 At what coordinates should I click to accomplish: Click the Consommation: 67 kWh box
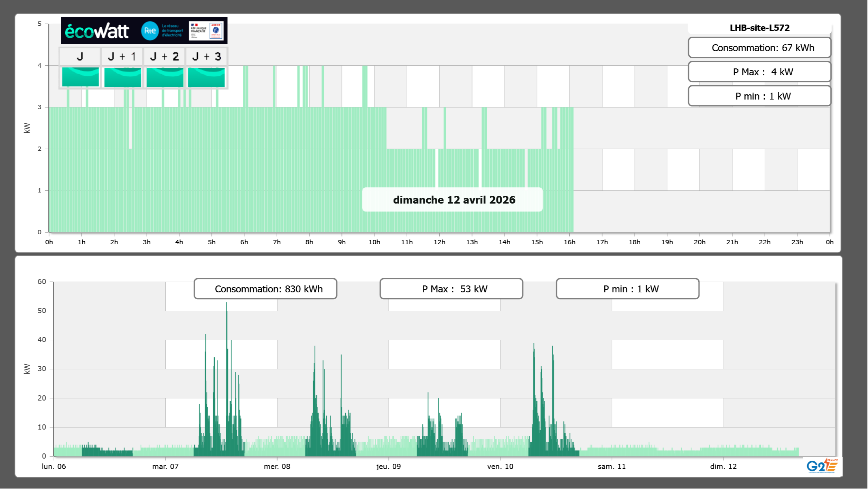click(x=759, y=48)
